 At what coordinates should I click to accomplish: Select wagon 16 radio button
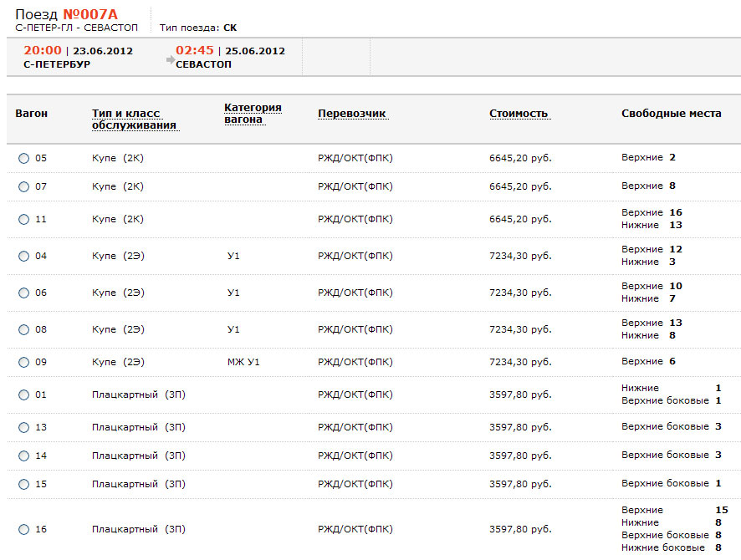click(x=23, y=529)
